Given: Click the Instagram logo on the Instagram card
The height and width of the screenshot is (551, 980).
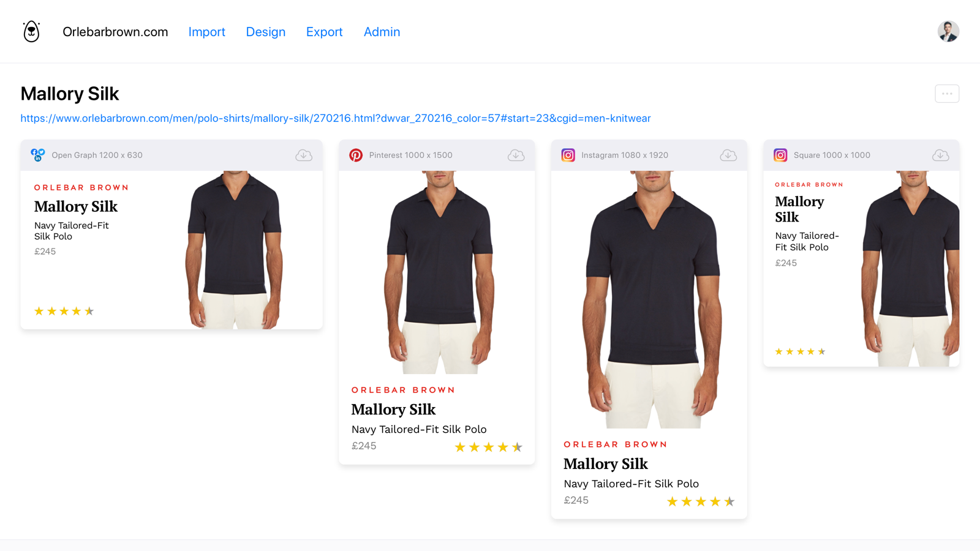Looking at the screenshot, I should coord(568,155).
